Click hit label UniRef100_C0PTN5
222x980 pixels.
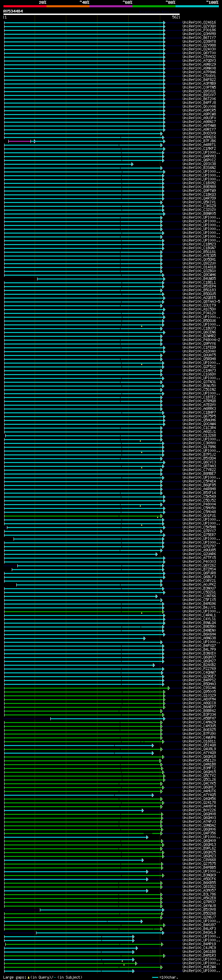pyautogui.click(x=199, y=88)
